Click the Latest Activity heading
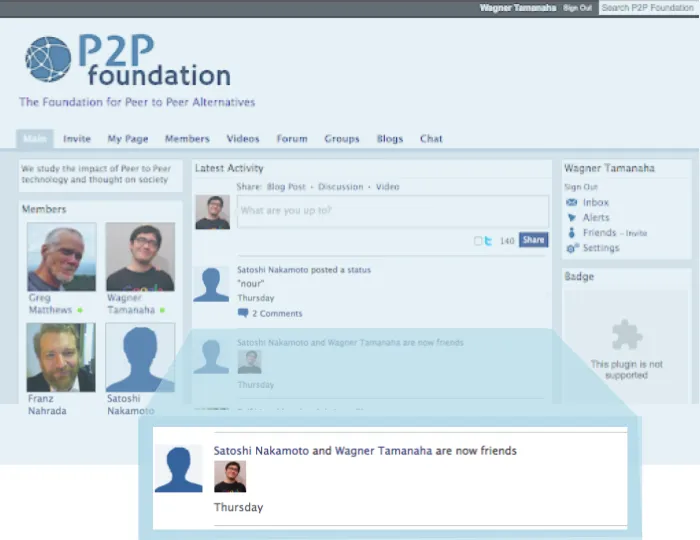The height and width of the screenshot is (540, 700). 229,168
